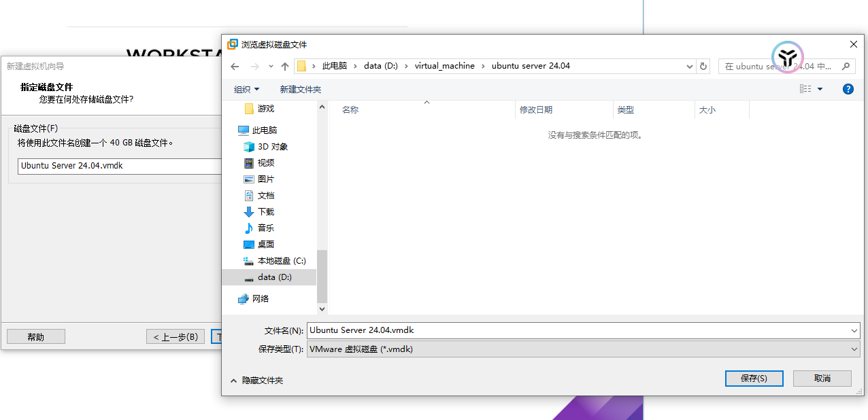This screenshot has height=420, width=868.
Task: Click 新建文件夹 button
Action: click(301, 89)
